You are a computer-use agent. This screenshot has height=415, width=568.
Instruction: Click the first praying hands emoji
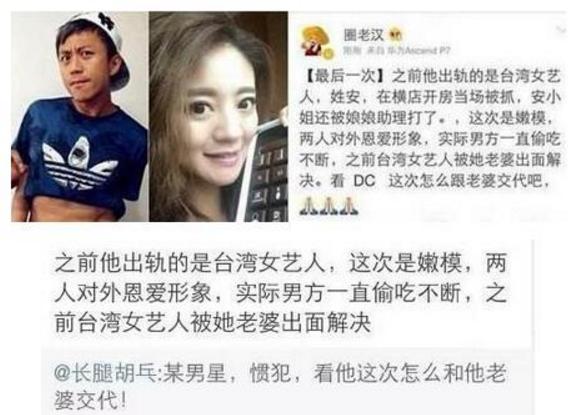pos(308,206)
